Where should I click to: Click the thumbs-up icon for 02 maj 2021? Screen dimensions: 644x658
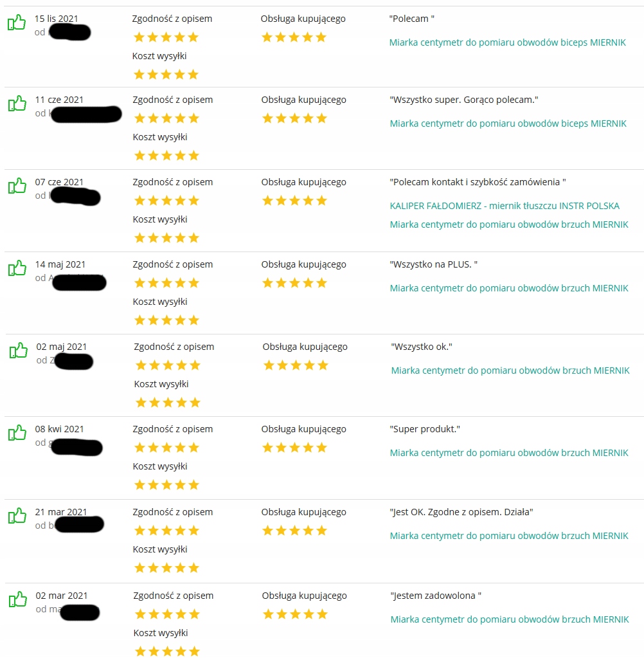pyautogui.click(x=19, y=351)
